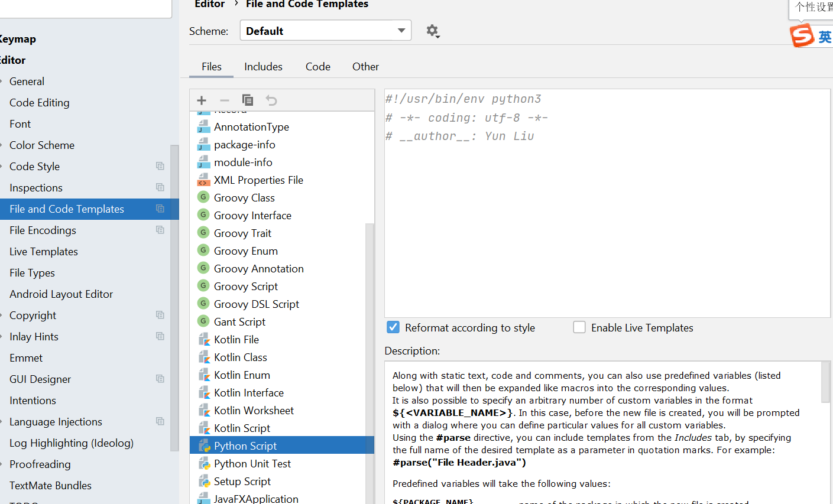833x504 pixels.
Task: Click the project-level icon beside Language Injections
Action: point(160,421)
